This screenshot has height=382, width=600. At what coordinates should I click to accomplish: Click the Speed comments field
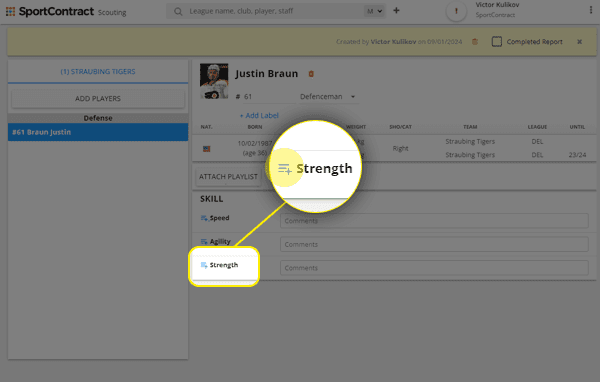[x=434, y=221]
